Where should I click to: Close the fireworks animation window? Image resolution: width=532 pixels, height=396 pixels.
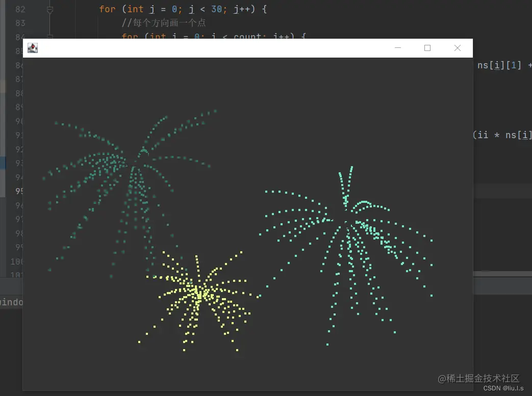[x=458, y=48]
